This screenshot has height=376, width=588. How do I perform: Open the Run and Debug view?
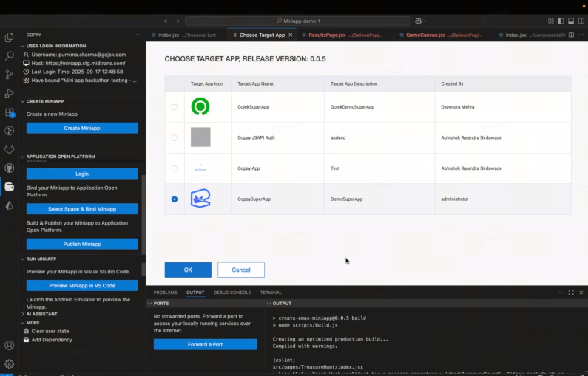pyautogui.click(x=10, y=93)
